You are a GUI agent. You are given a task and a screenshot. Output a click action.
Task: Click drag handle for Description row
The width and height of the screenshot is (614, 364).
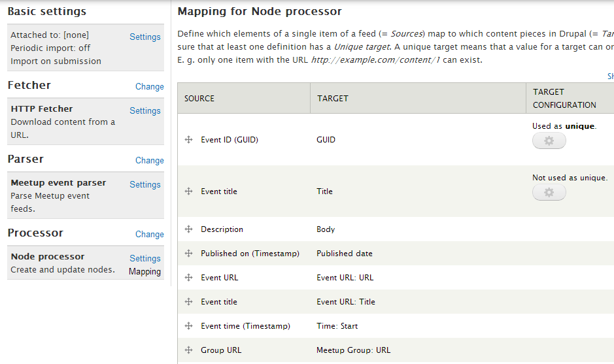189,229
